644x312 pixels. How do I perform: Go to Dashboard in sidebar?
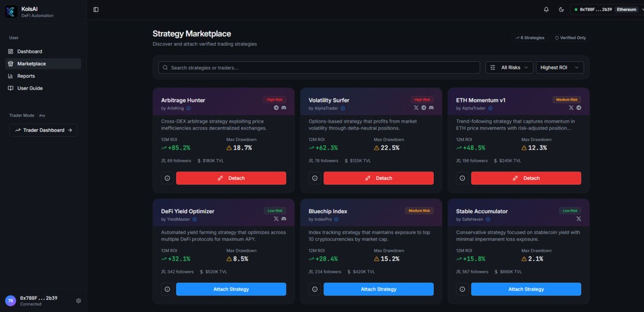pyautogui.click(x=43, y=51)
